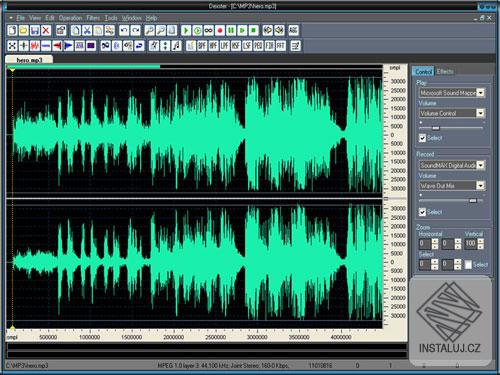Open the Window menu

pos(132,18)
